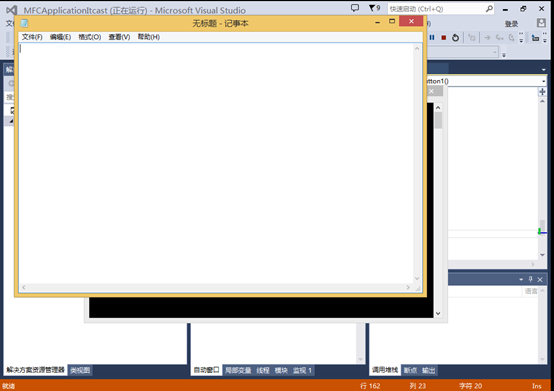This screenshot has width=554, height=391.
Task: Click the code editor scrollbar up arrow
Action: coord(542,101)
